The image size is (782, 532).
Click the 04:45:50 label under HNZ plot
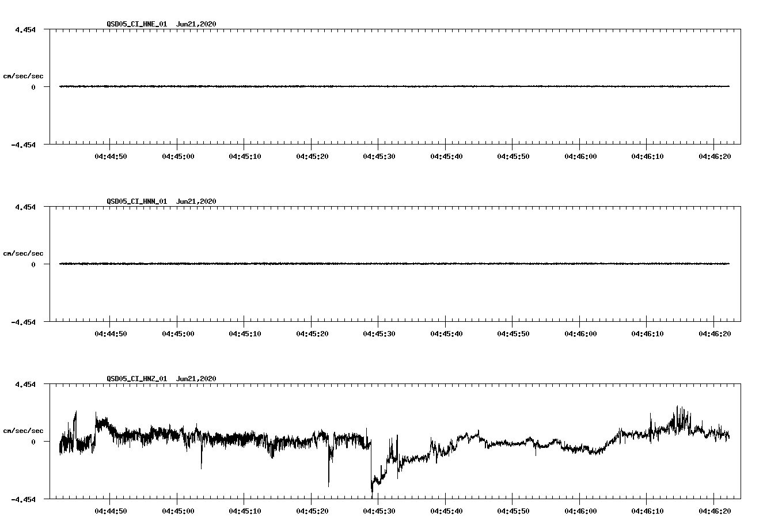[x=513, y=511]
